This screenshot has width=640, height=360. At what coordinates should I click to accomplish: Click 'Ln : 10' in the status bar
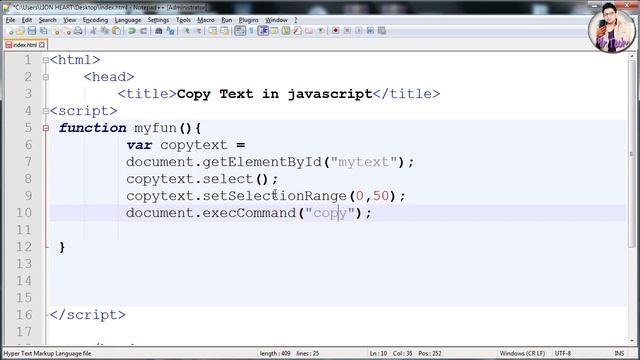[x=378, y=353]
